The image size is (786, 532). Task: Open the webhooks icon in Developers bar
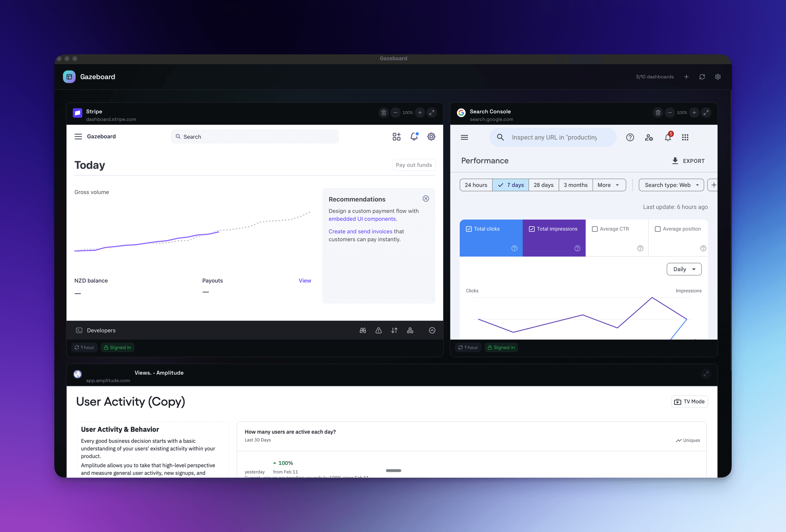[410, 330]
